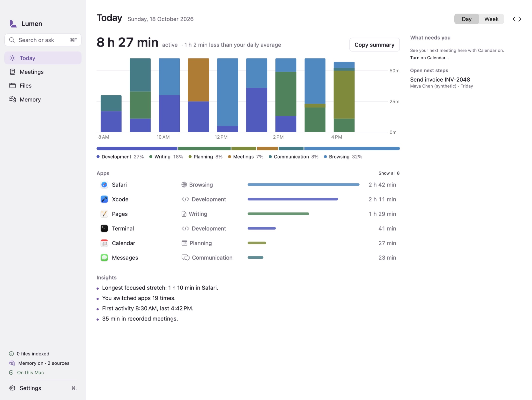The height and width of the screenshot is (400, 532).
Task: Open the Files section
Action: pyautogui.click(x=43, y=86)
